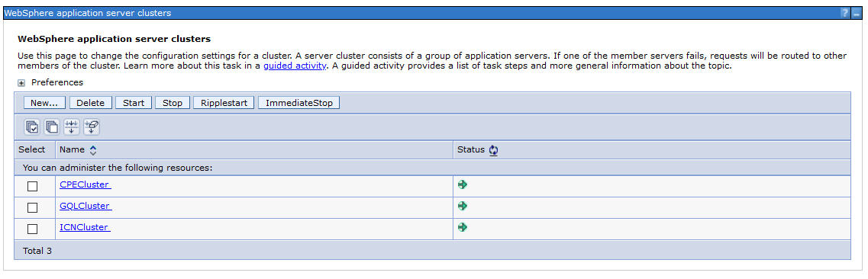Click the Preferences label text
Screen dimensions: 868x279
[x=57, y=82]
